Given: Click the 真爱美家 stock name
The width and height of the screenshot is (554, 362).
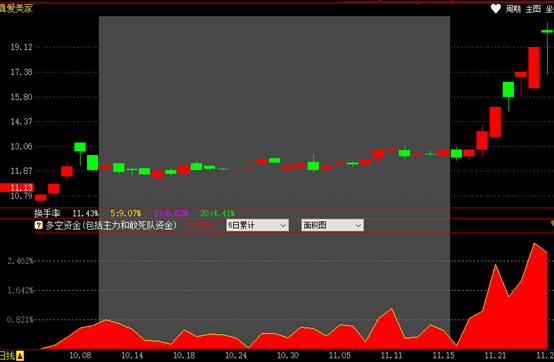Looking at the screenshot, I should [x=16, y=8].
